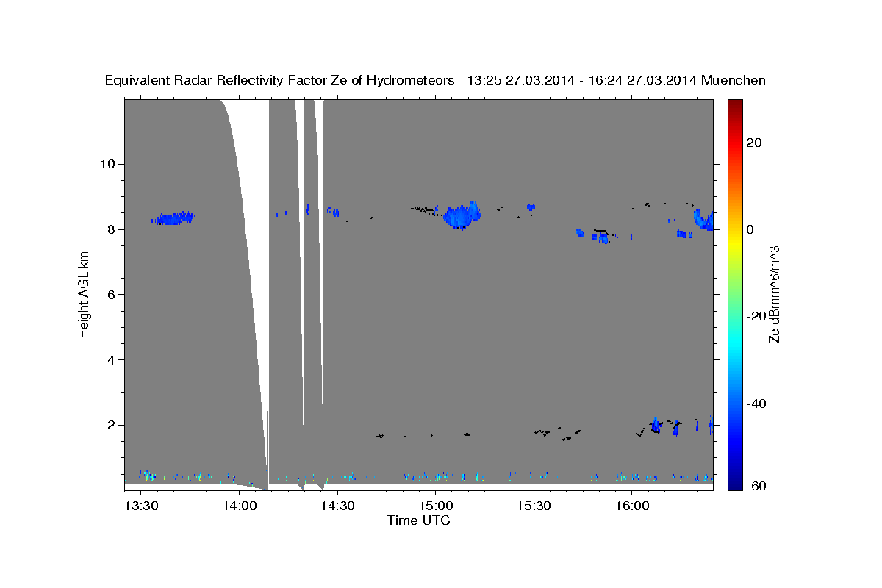Click the 'Muenchen' location in the title
Image resolution: width=882 pixels, height=588 pixels.
734,80
